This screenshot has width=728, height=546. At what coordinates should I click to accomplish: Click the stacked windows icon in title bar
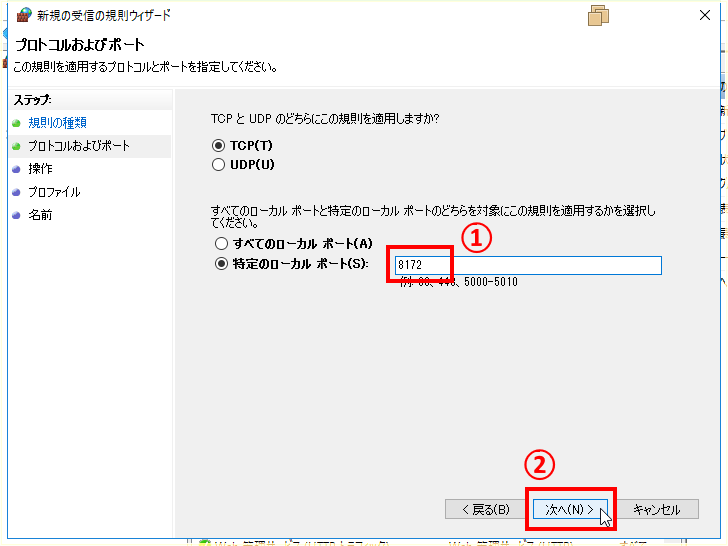pyautogui.click(x=598, y=16)
